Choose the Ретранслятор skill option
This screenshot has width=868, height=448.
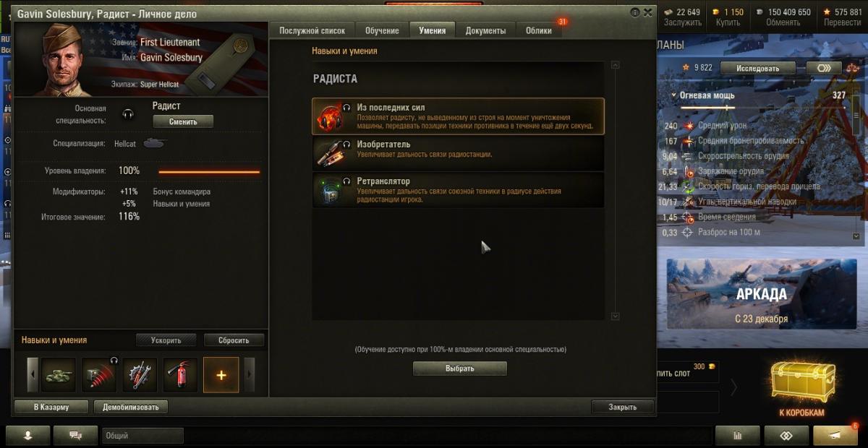pyautogui.click(x=458, y=189)
